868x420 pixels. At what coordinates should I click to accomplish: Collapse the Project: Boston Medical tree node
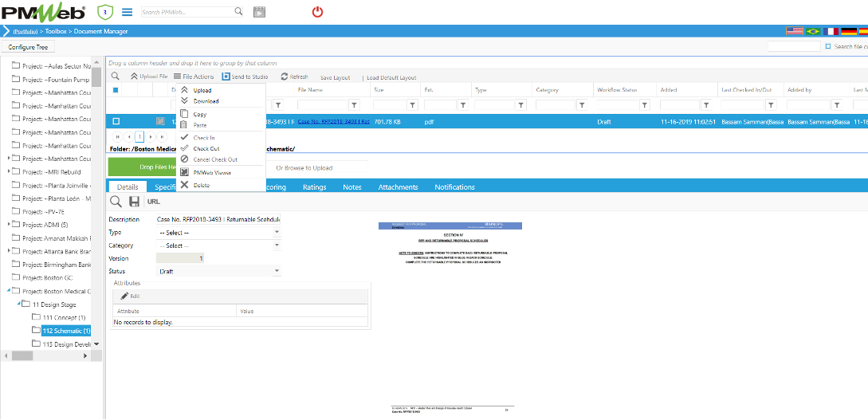8,290
